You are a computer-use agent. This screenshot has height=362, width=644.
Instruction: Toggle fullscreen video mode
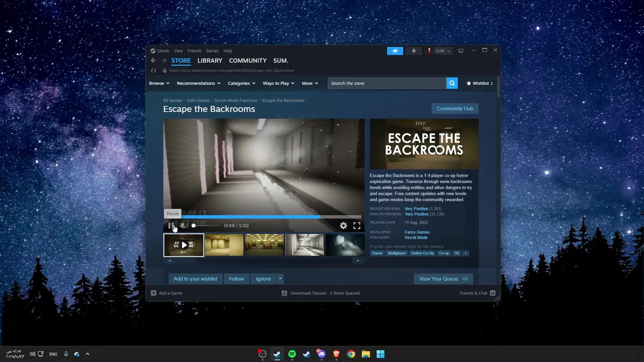point(357,226)
